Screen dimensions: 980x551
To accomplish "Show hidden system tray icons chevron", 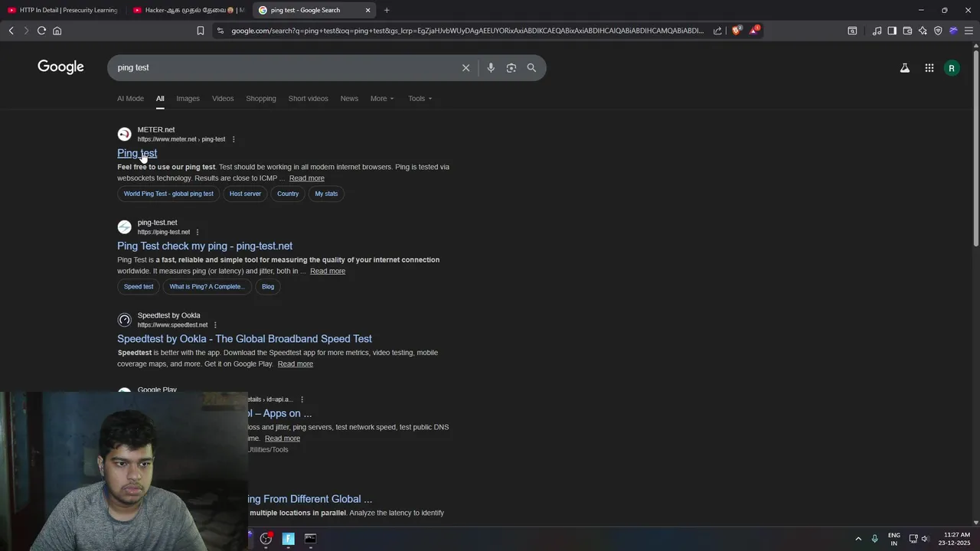I will pyautogui.click(x=858, y=539).
